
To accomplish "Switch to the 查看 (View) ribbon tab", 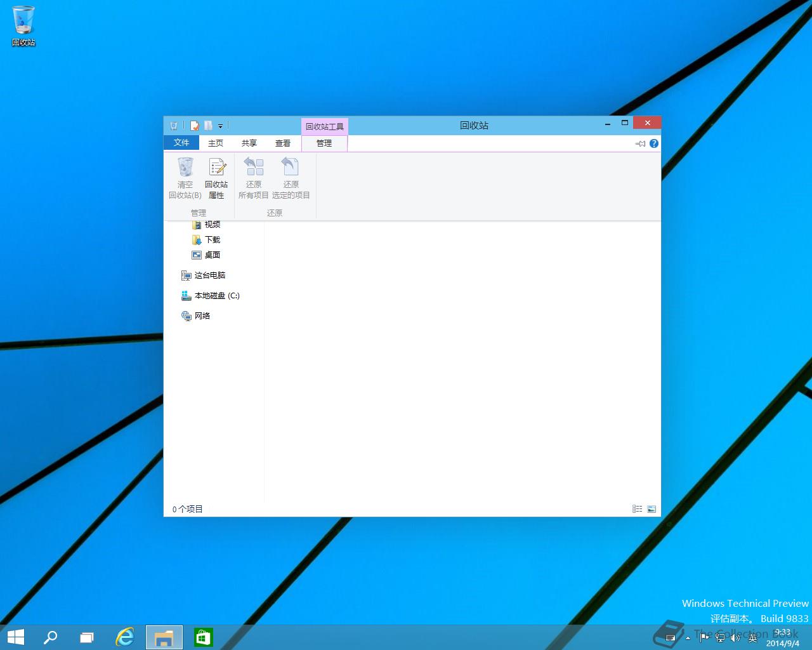I will (283, 143).
